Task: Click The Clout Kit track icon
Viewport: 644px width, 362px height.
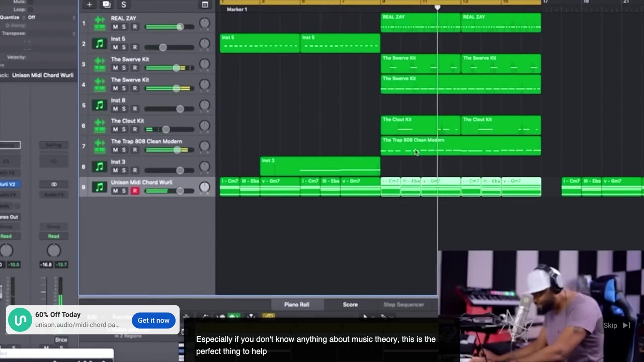Action: click(100, 126)
